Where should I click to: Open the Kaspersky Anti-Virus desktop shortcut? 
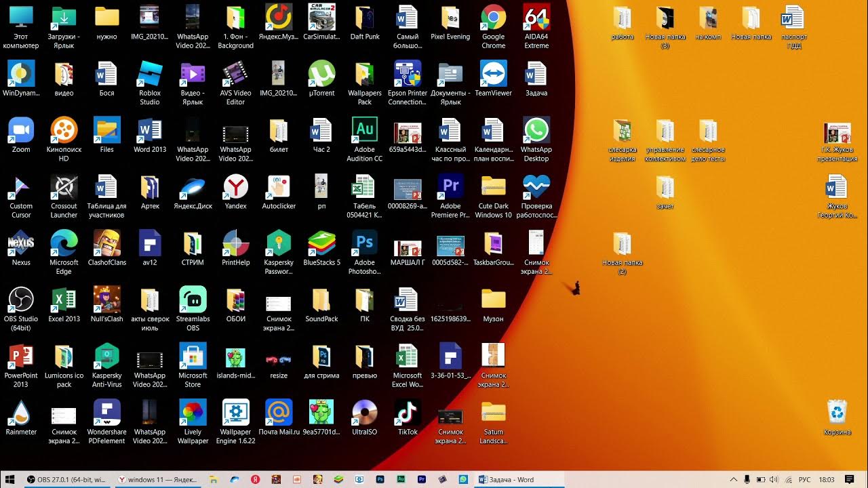107,365
